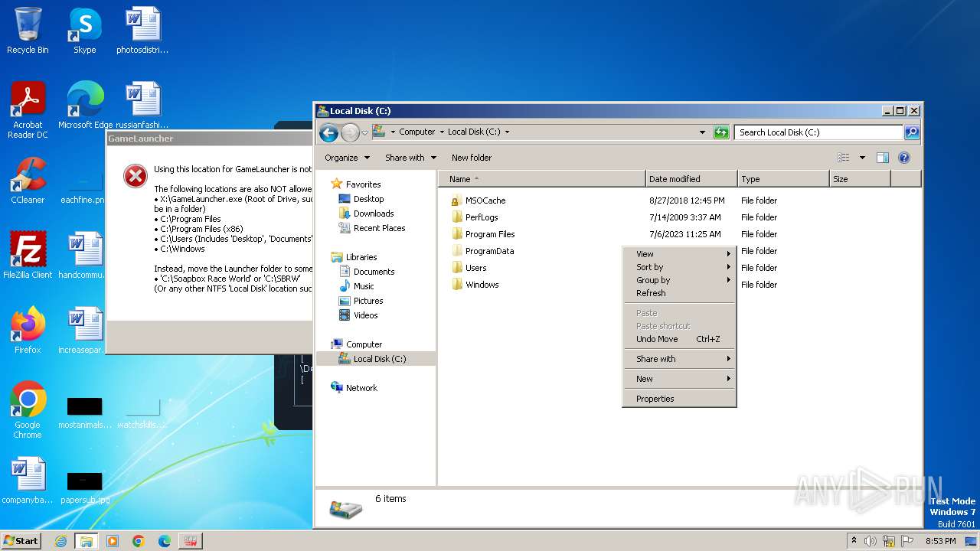Choose Undo Move from the context menu
Viewport: 980px width, 551px height.
(x=679, y=339)
